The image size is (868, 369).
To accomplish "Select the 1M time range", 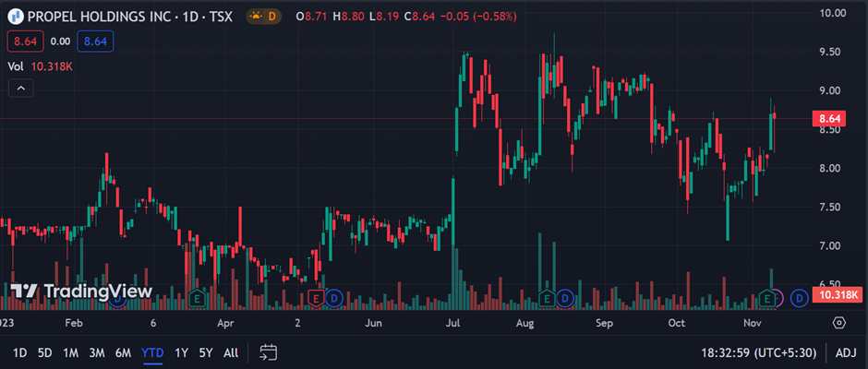I will (x=70, y=352).
